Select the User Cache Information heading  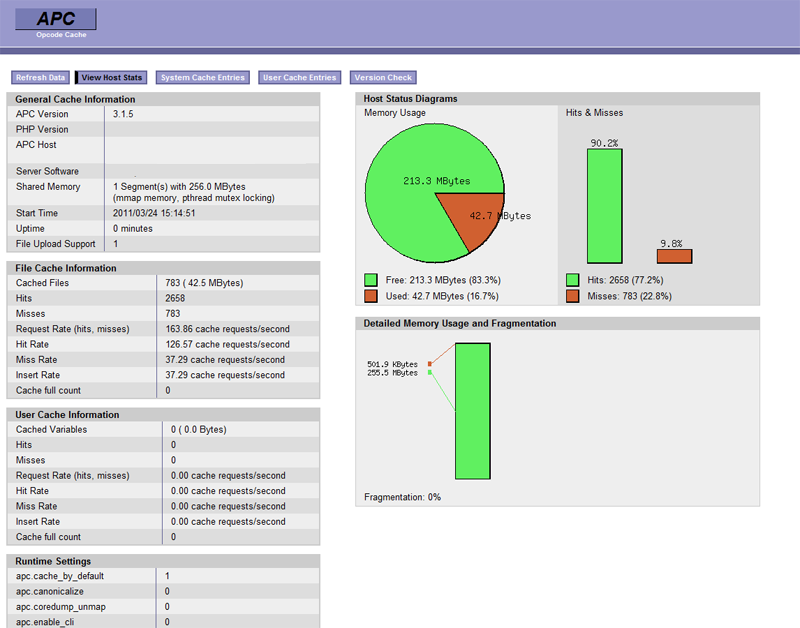tap(67, 415)
